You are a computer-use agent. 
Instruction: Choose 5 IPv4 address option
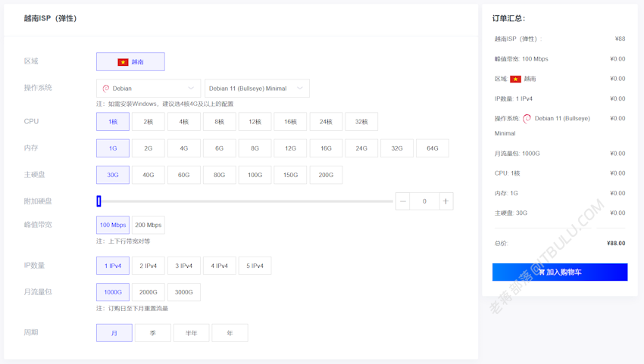click(255, 266)
